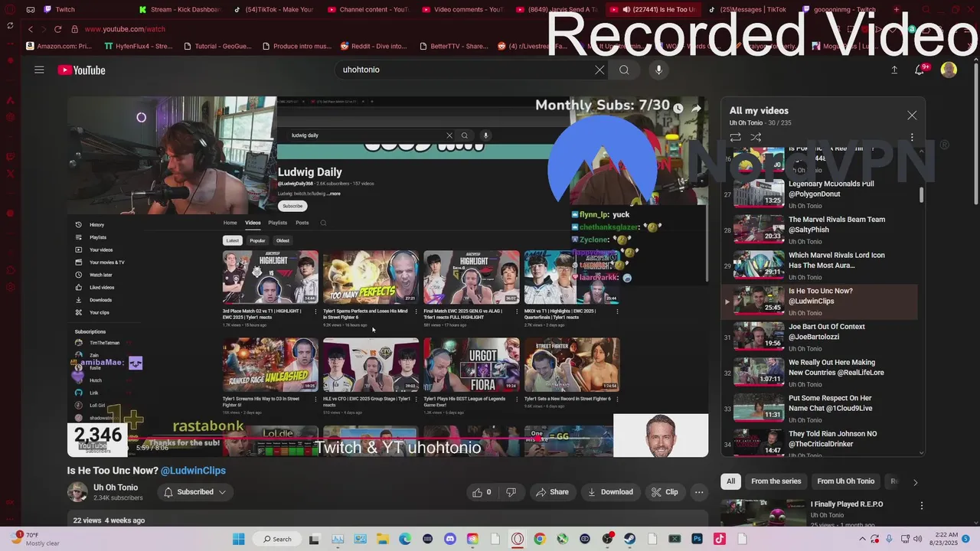Play Joe Bart Out Of Context video
Viewport: 980px width, 551px height.
[x=819, y=337]
